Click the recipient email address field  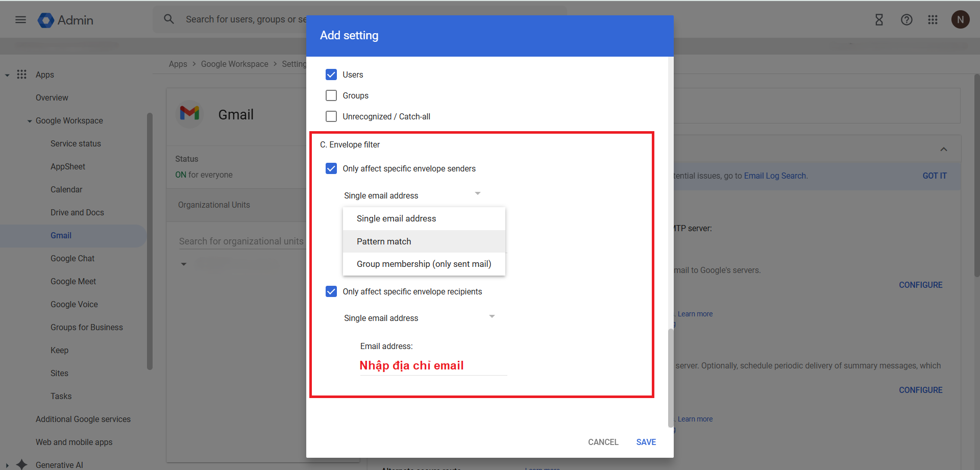click(433, 366)
